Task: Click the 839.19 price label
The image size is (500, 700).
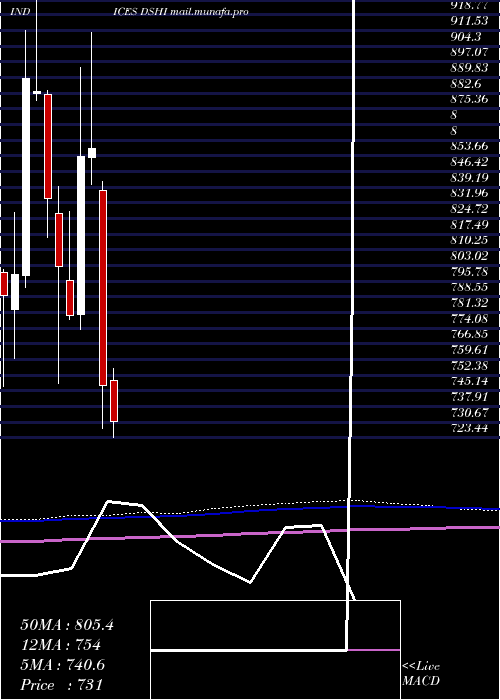Action: pos(469,177)
